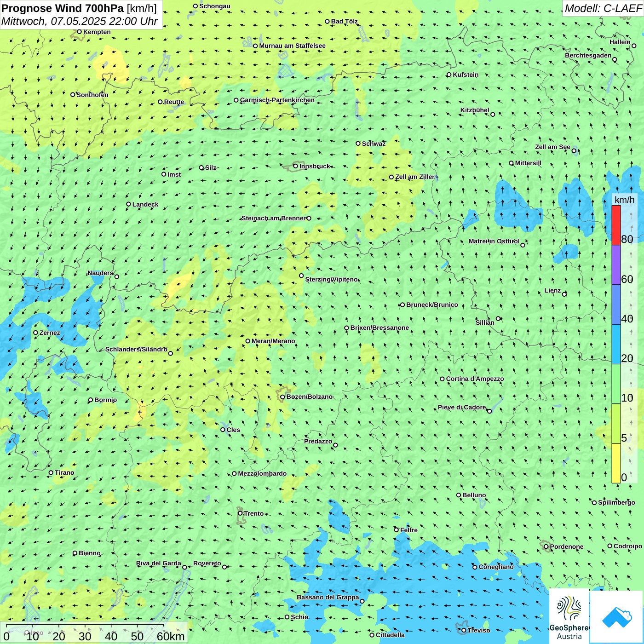
Task: Click the Schongau label
Action: pos(214,6)
